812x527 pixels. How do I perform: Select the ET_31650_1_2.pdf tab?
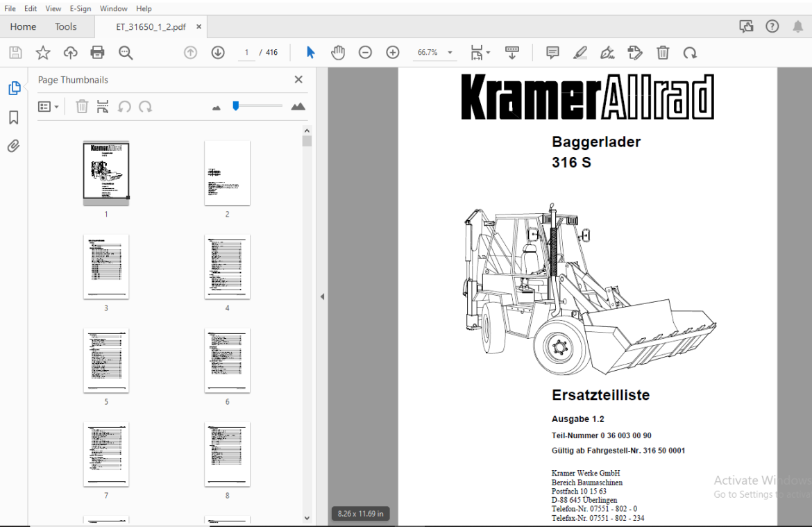tap(151, 27)
